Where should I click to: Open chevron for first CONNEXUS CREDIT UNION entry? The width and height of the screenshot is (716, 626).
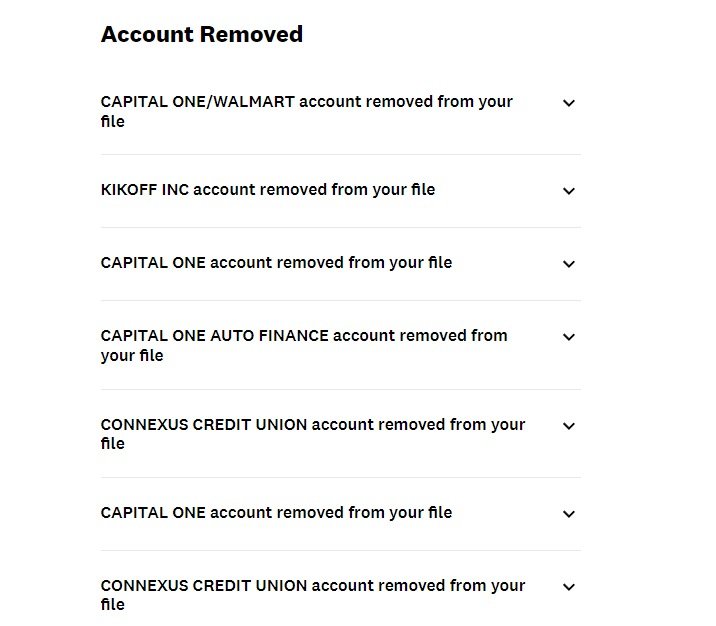click(x=569, y=426)
